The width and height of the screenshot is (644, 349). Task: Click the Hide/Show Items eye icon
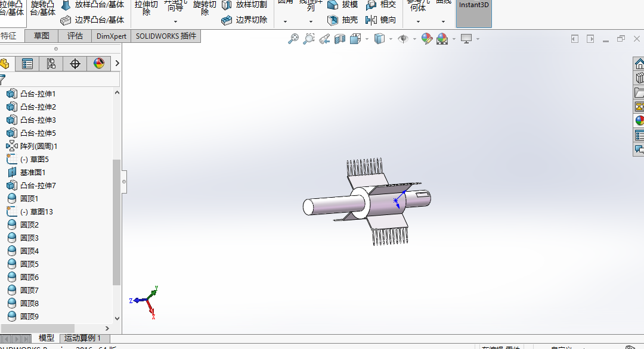(x=403, y=39)
